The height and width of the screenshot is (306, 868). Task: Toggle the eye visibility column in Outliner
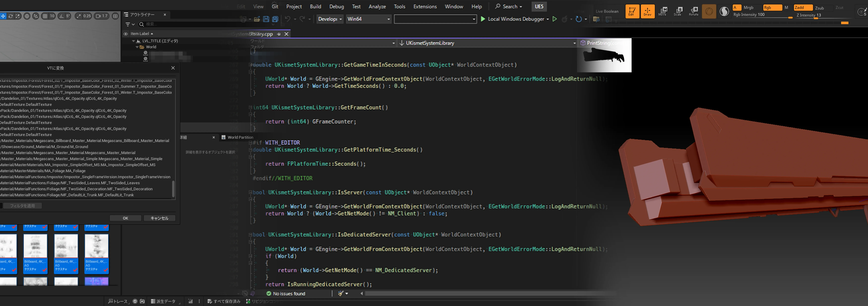click(x=126, y=34)
